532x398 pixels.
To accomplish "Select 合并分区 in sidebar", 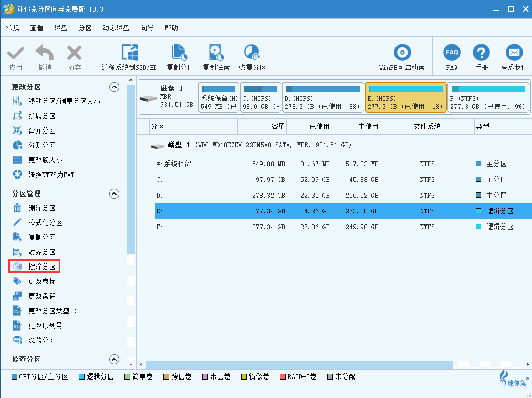I will click(x=34, y=130).
